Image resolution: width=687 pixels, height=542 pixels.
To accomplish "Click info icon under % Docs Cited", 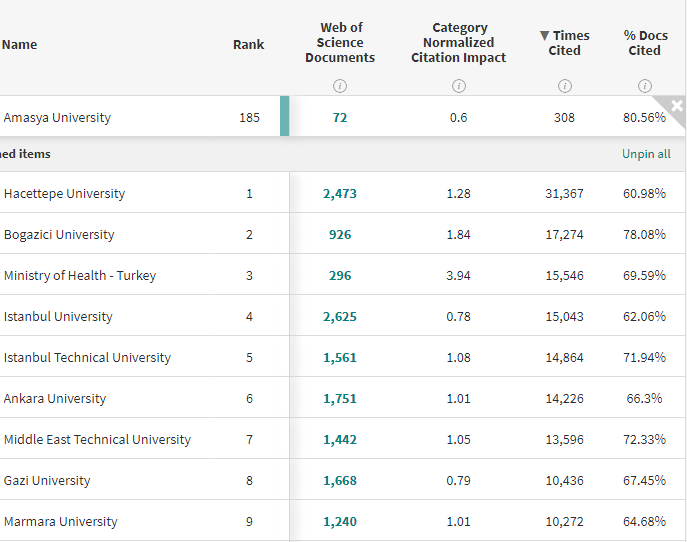I will click(644, 85).
